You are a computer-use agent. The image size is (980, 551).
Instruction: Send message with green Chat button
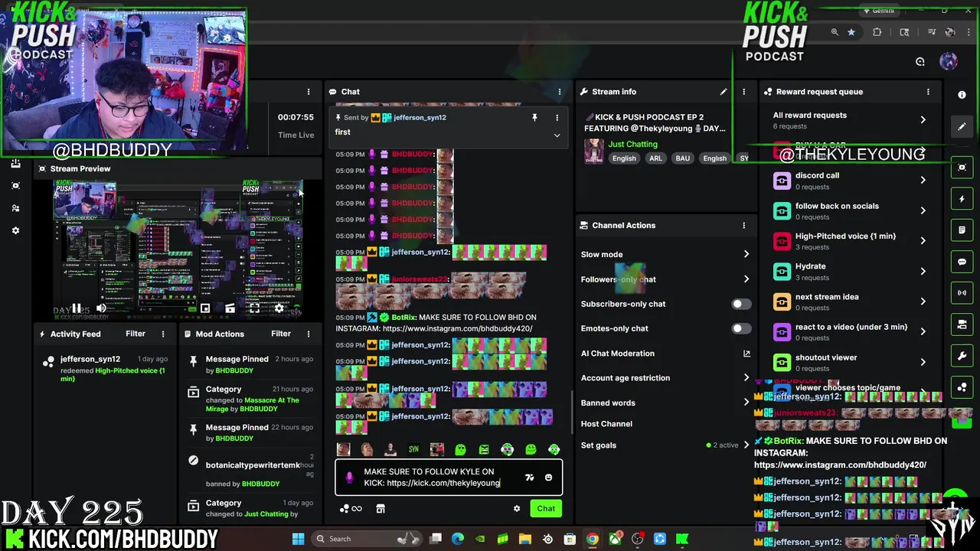(546, 509)
